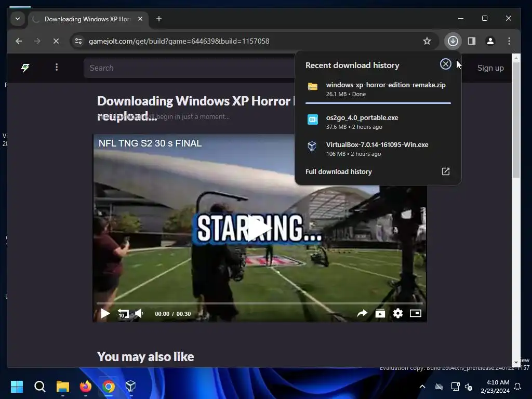View site information icon in address bar
The width and height of the screenshot is (532, 399).
[x=78, y=41]
